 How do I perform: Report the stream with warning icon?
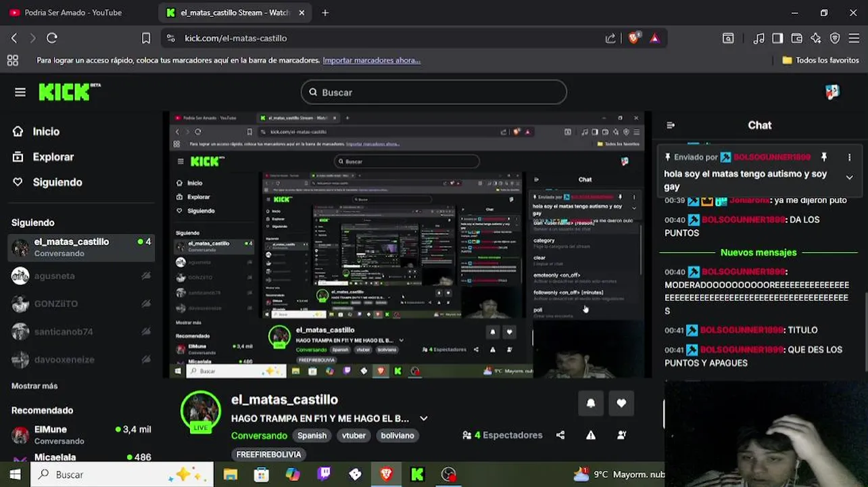click(x=591, y=435)
